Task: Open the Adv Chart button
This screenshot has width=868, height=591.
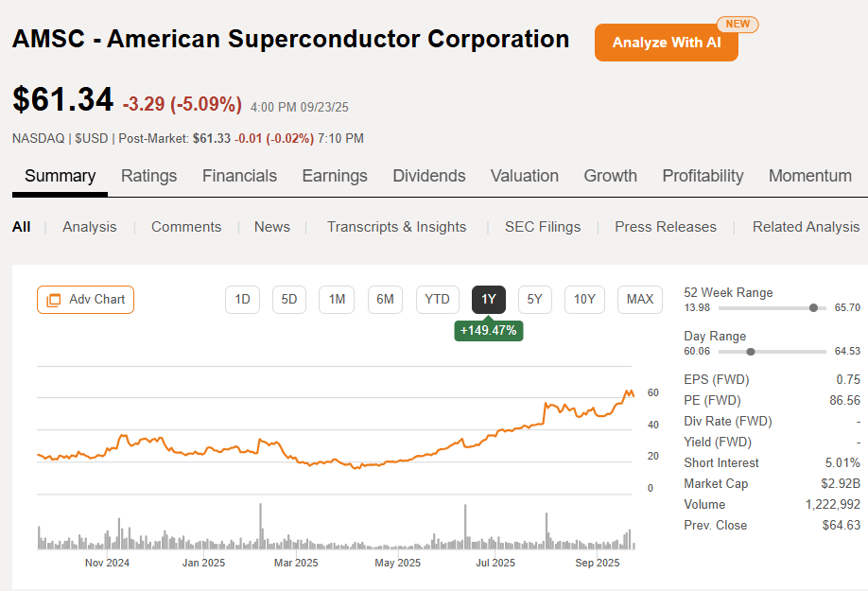Action: tap(86, 300)
